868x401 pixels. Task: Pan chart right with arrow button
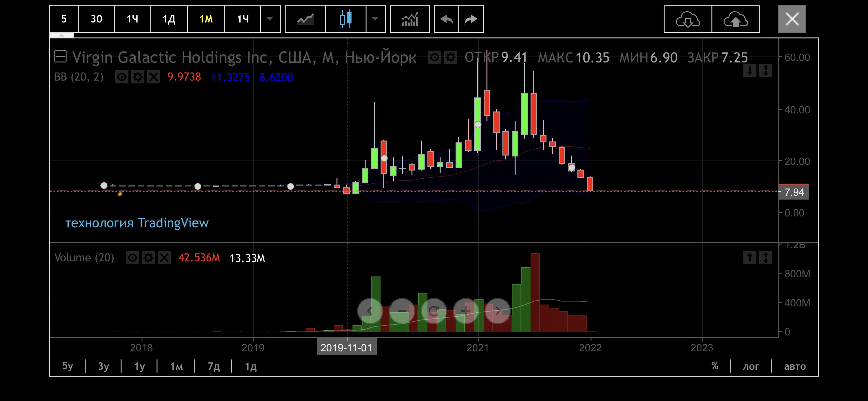(x=498, y=311)
